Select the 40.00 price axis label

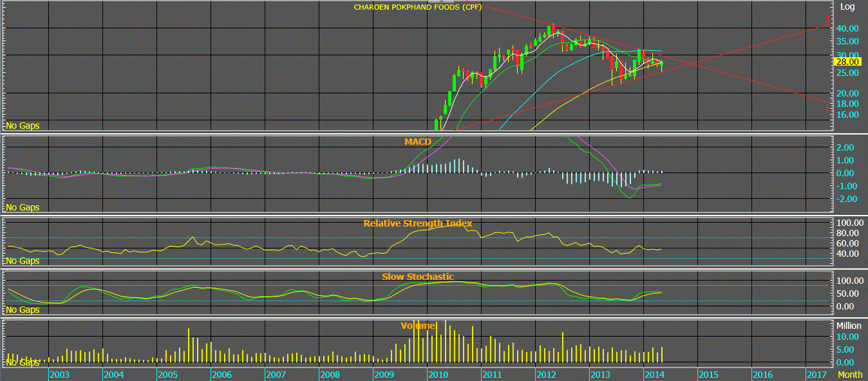(x=847, y=28)
